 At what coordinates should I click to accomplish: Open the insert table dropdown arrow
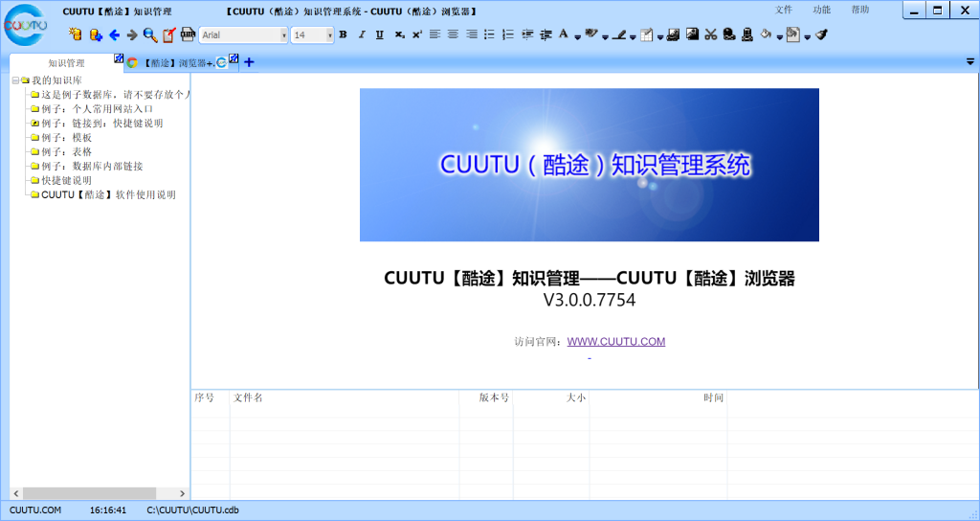[x=660, y=37]
